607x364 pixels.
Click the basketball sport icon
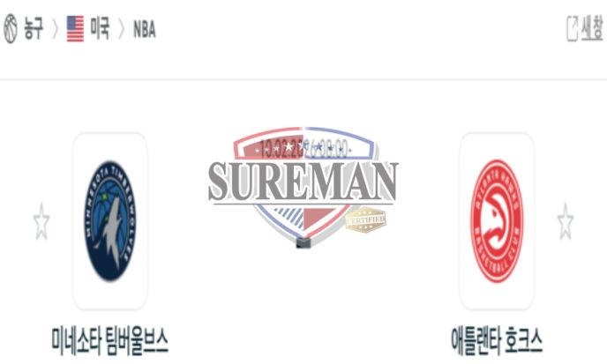[11, 29]
